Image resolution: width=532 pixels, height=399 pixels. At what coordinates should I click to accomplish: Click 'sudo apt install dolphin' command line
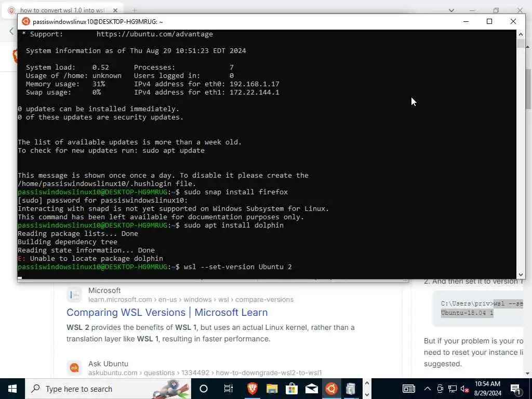(x=234, y=225)
